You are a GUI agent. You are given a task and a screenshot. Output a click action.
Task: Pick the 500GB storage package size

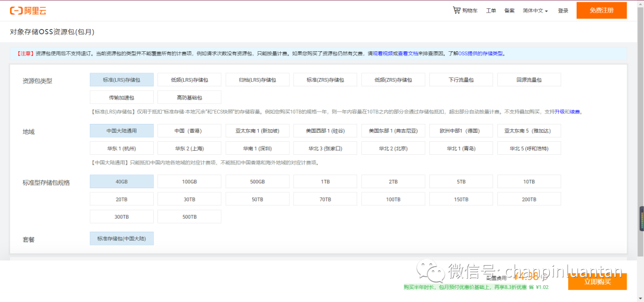[x=258, y=181]
